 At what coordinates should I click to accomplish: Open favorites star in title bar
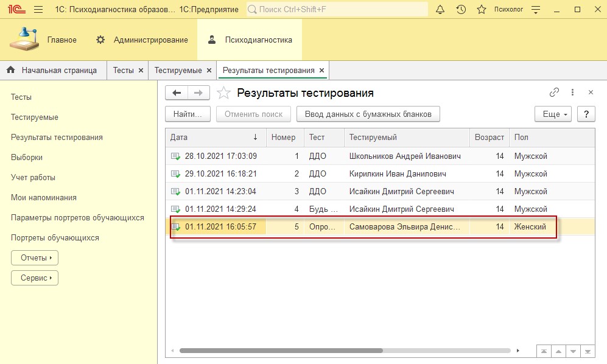pyautogui.click(x=481, y=9)
